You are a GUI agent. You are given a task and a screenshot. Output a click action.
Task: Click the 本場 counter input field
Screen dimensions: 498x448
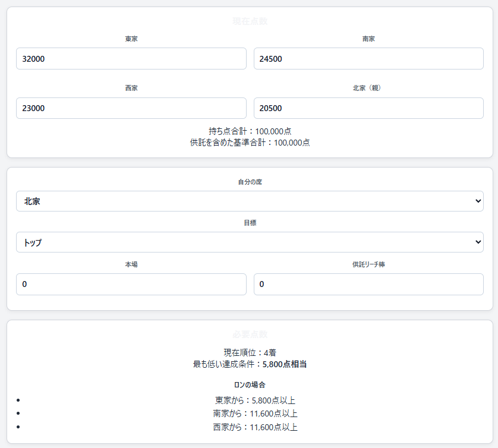pyautogui.click(x=131, y=284)
